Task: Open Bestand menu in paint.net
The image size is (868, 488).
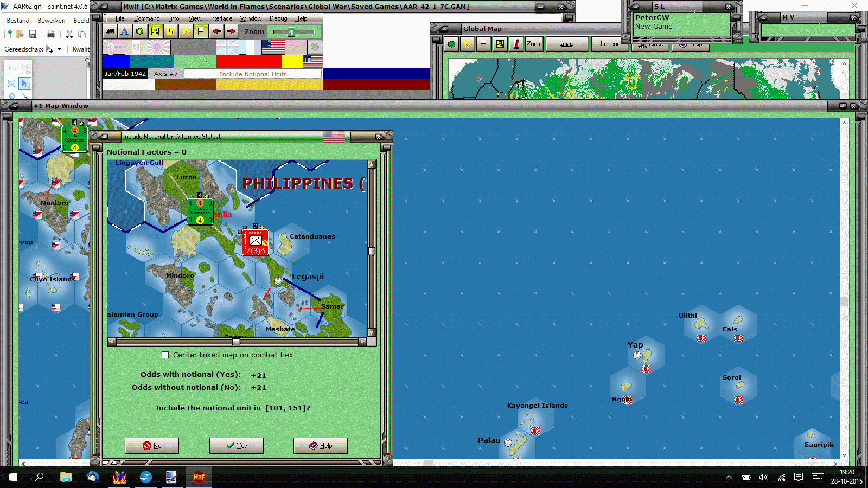Action: 18,21
